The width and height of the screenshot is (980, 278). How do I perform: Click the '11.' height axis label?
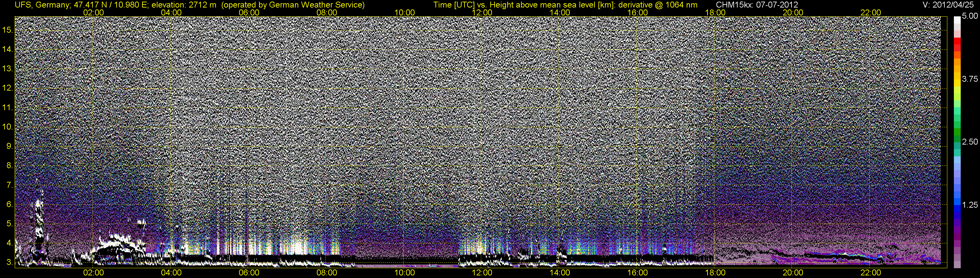coord(8,107)
